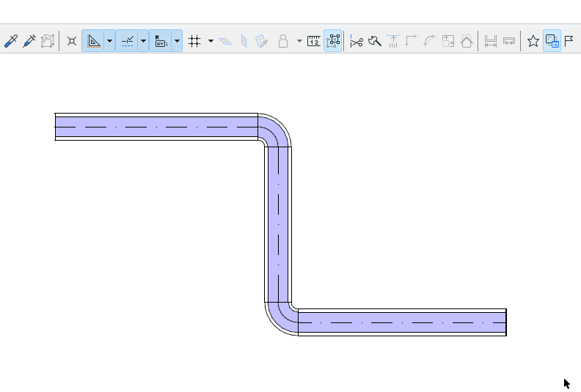
Task: Click the vertical editing plane grid icon
Action: click(244, 41)
